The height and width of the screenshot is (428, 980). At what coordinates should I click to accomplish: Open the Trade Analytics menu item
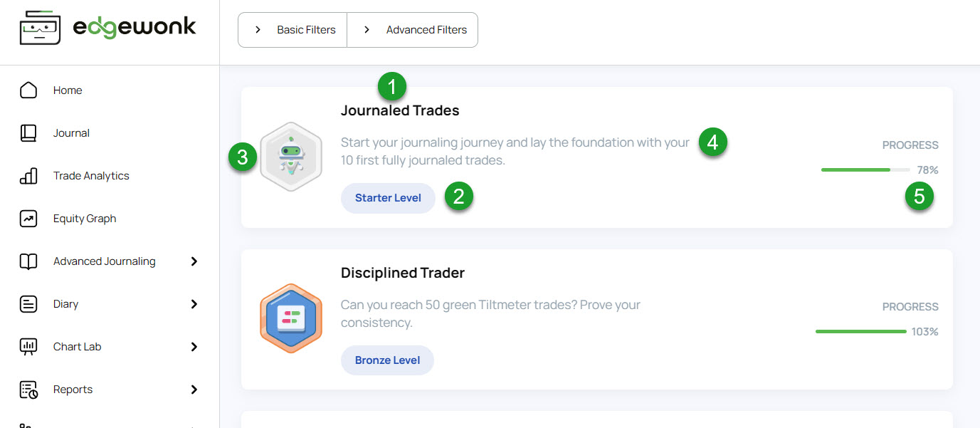click(91, 176)
